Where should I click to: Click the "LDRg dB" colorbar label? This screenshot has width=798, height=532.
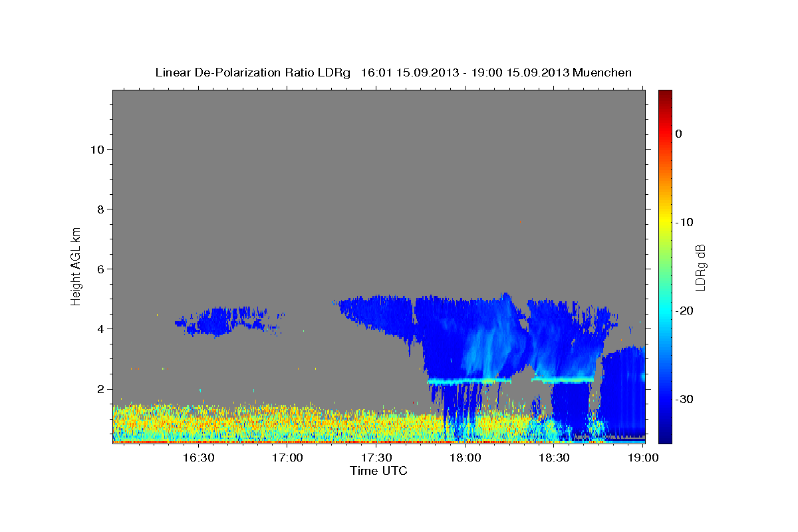pyautogui.click(x=700, y=268)
